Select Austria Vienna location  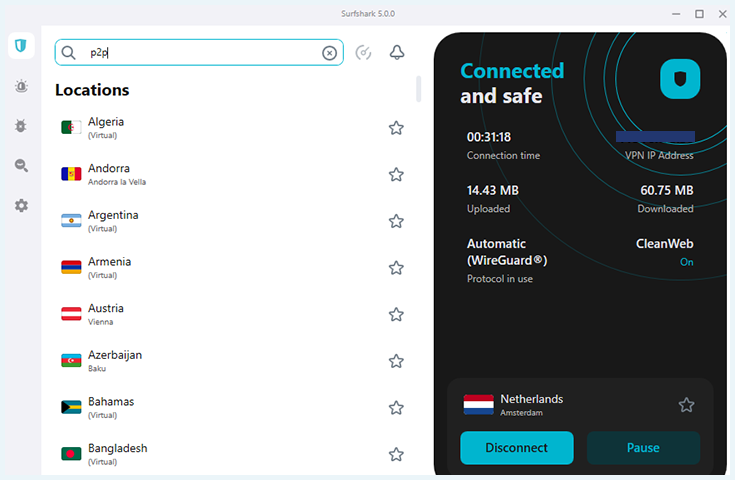[232, 315]
